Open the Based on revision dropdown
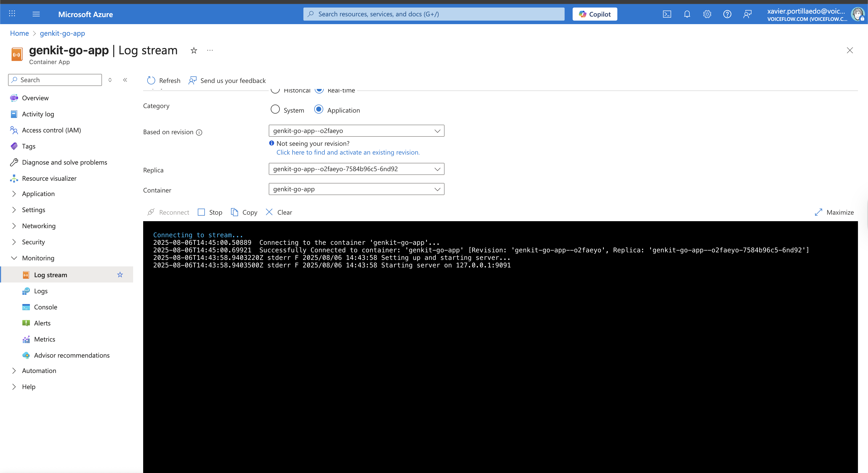868x473 pixels. (356, 131)
